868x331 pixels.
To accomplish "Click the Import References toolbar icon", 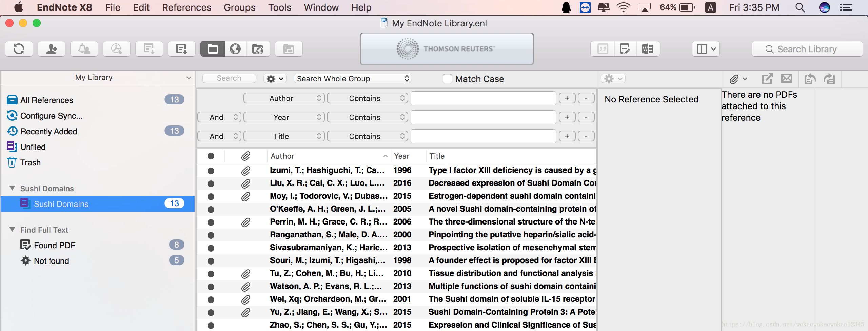I will 149,49.
